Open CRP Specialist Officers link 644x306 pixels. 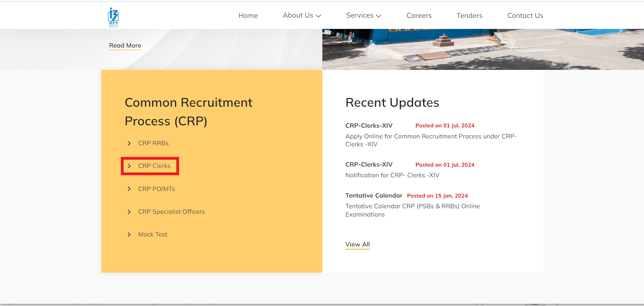point(172,212)
